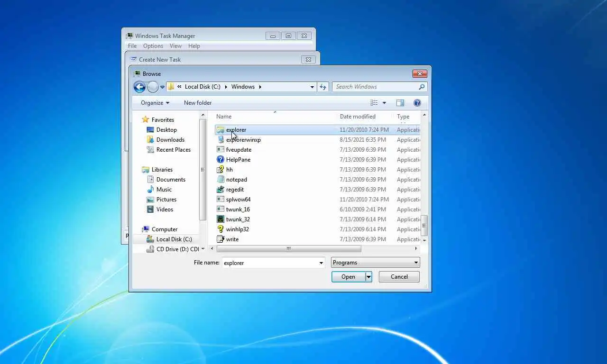607x364 pixels.
Task: Click the File name input field
Action: tap(270, 263)
